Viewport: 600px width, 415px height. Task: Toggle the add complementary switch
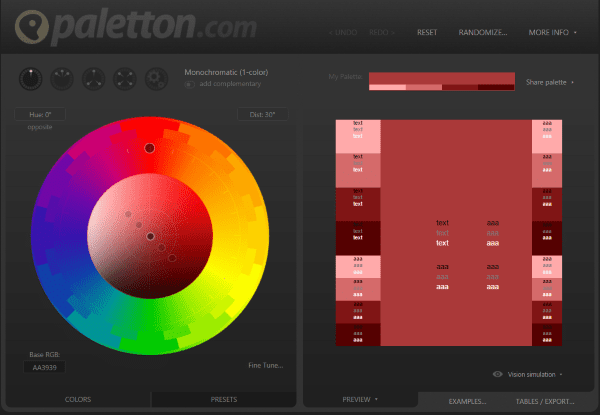(190, 84)
